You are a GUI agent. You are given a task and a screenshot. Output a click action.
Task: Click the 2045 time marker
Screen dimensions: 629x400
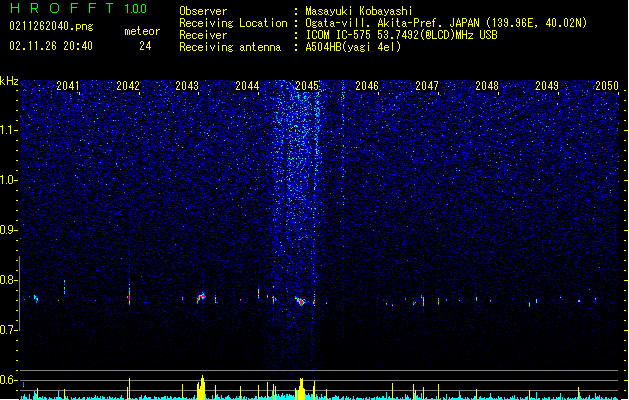pyautogui.click(x=307, y=85)
